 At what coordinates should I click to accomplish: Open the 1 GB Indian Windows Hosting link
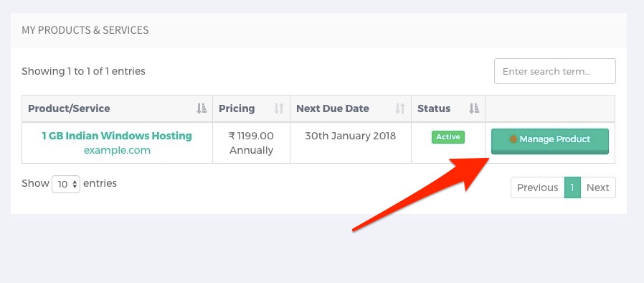click(117, 136)
